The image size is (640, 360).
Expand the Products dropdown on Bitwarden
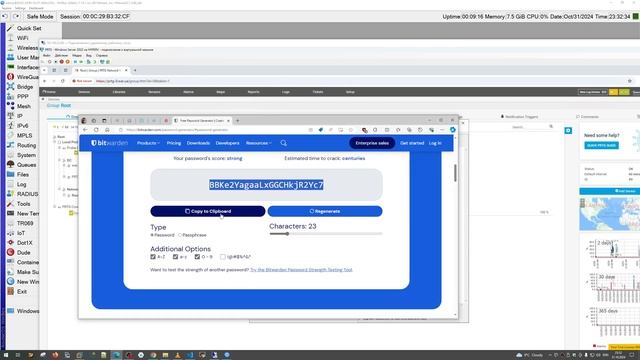click(x=148, y=143)
